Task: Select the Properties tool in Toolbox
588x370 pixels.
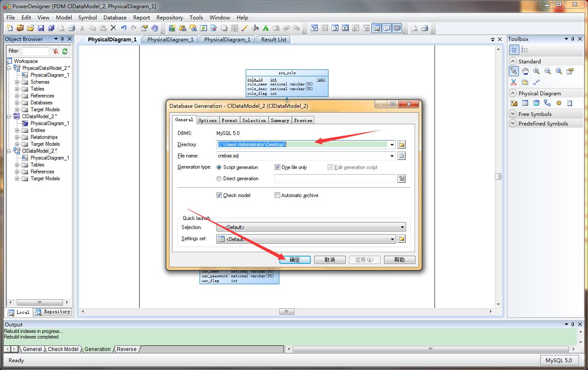Action: pyautogui.click(x=570, y=71)
